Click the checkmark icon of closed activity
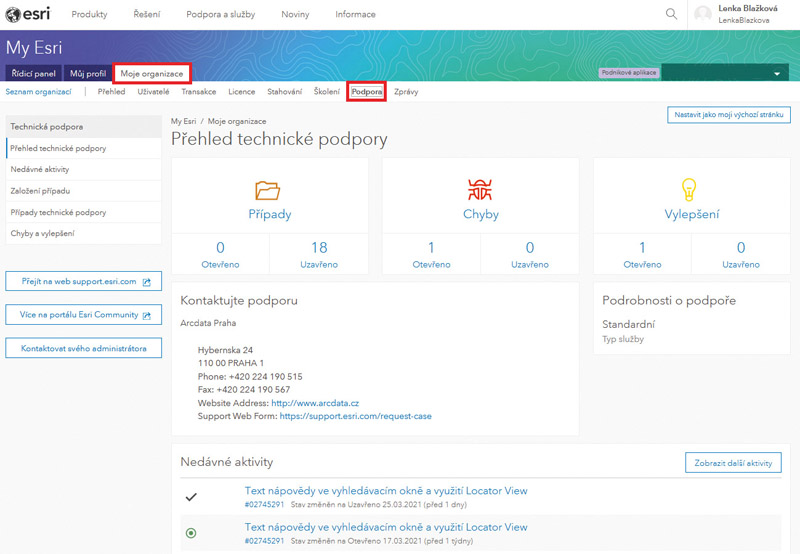This screenshot has width=800, height=554. 191,497
